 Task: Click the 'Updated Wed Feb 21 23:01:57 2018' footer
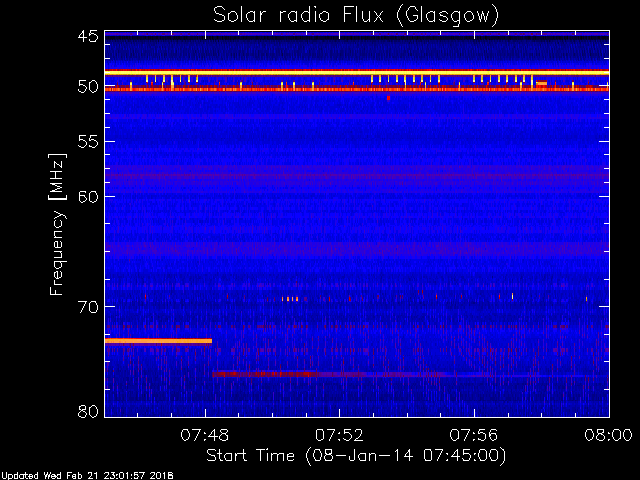point(87,476)
